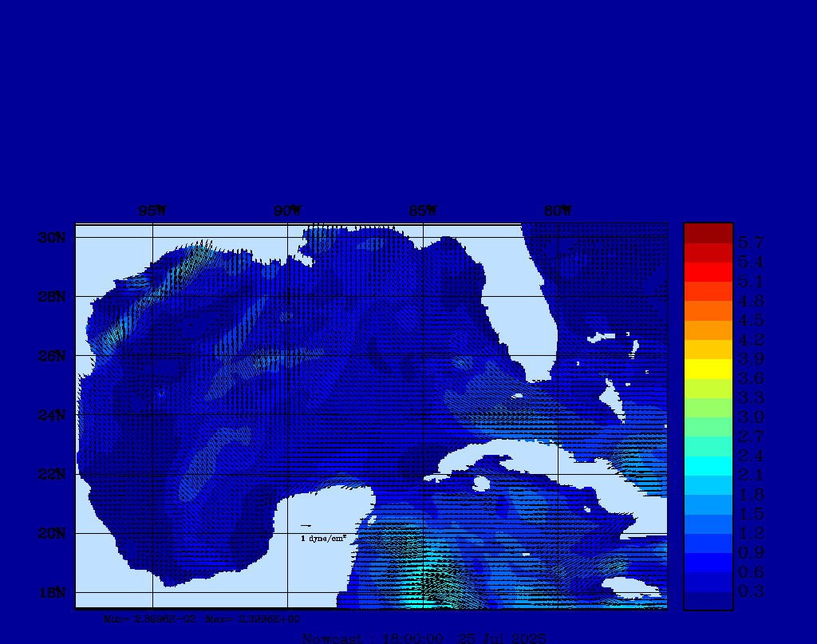817x644 pixels.
Task: Select the yellow swatch in the color bar
Action: pyautogui.click(x=708, y=369)
